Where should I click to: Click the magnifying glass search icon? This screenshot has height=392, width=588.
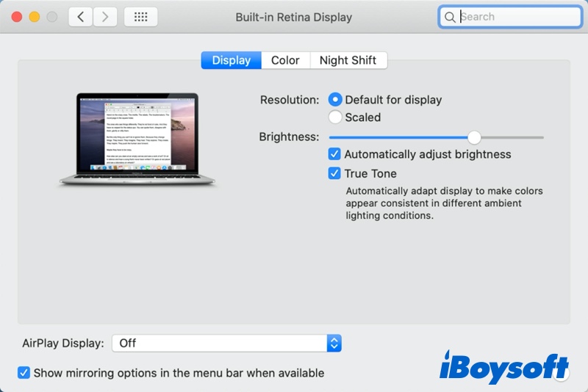click(450, 17)
